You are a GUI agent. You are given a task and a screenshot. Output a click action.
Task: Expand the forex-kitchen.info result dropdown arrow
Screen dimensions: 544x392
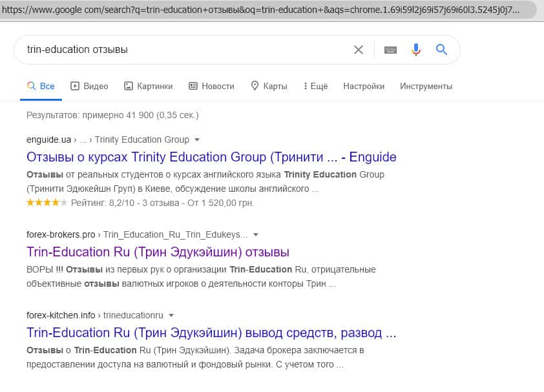171,316
